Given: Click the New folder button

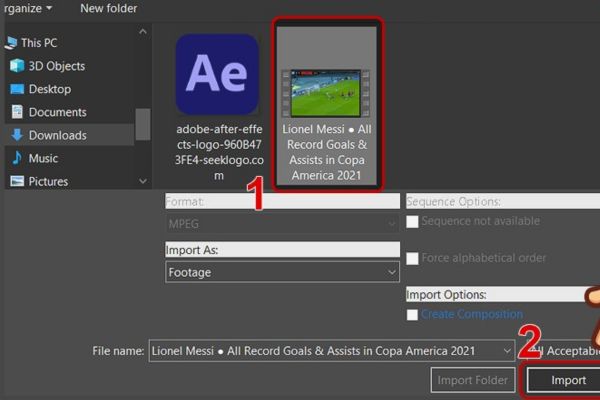Looking at the screenshot, I should coord(109,8).
